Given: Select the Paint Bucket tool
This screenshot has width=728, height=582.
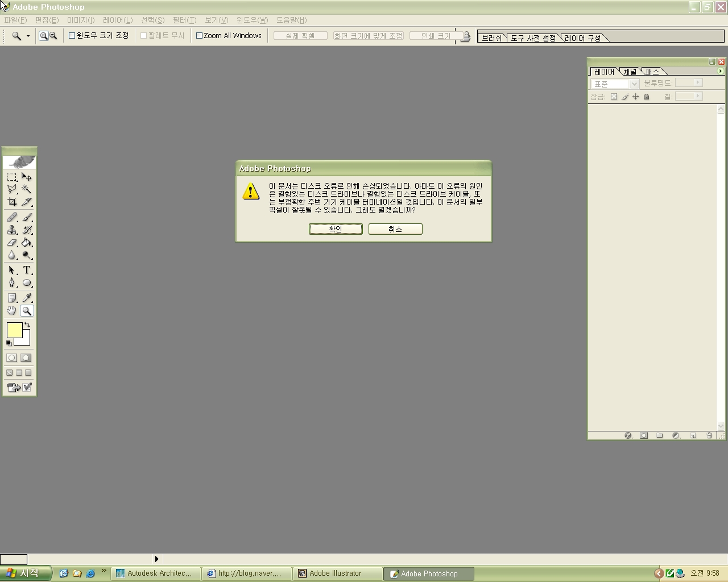Looking at the screenshot, I should tap(27, 243).
